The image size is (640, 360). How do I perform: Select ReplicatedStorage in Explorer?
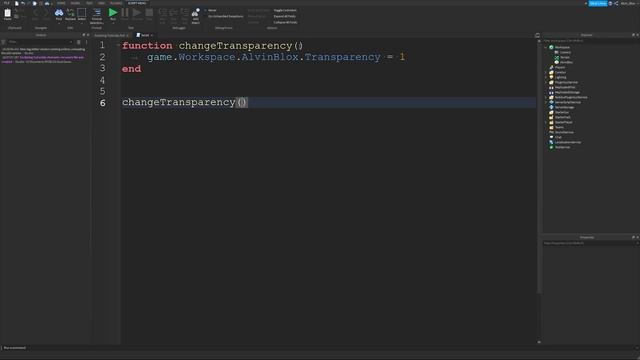point(567,92)
